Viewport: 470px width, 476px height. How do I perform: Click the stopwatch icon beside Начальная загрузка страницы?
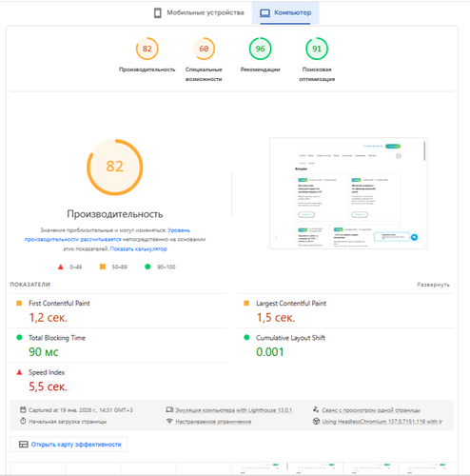pyautogui.click(x=23, y=421)
